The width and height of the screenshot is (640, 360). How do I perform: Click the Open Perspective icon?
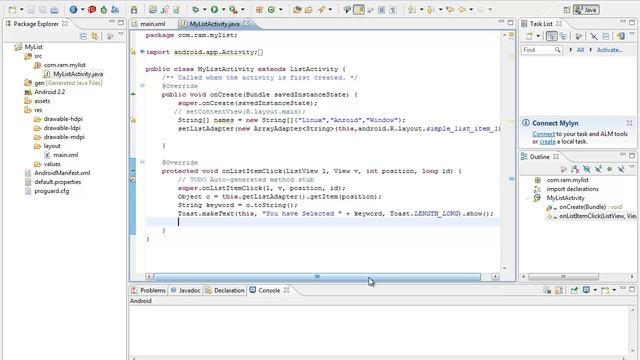[567, 9]
